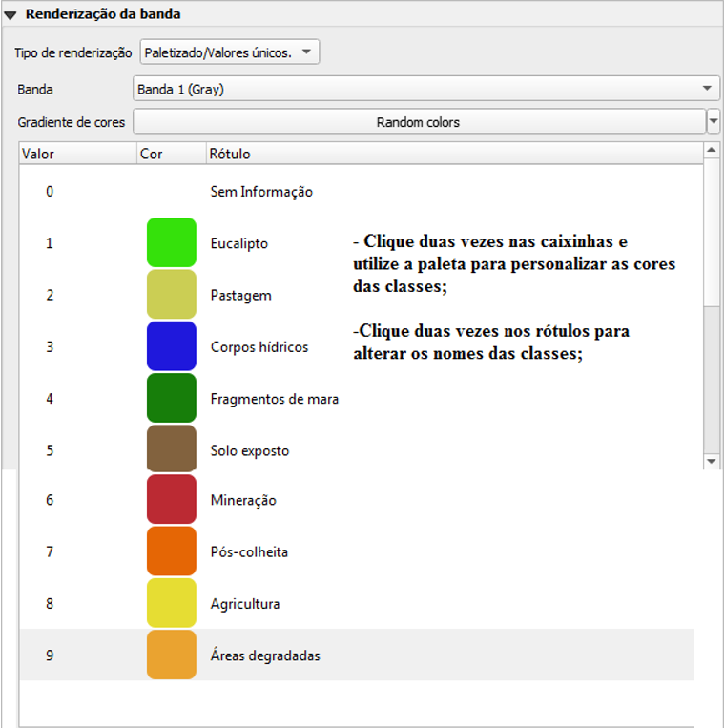Image resolution: width=725 pixels, height=728 pixels.
Task: Click value 9 in the Valor column
Action: 50,655
